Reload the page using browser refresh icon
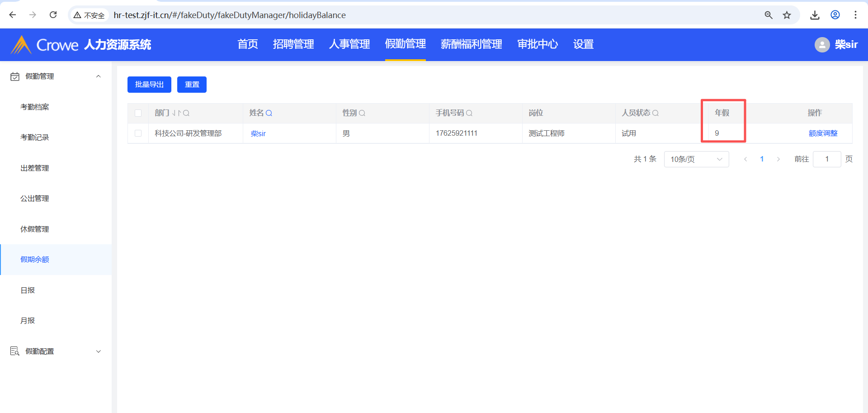 pos(53,15)
